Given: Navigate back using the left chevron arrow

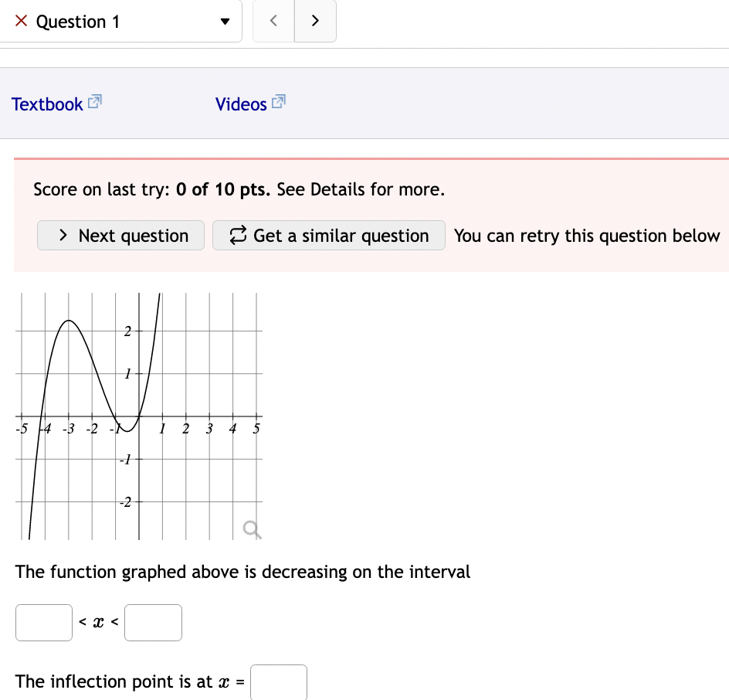Looking at the screenshot, I should point(273,21).
